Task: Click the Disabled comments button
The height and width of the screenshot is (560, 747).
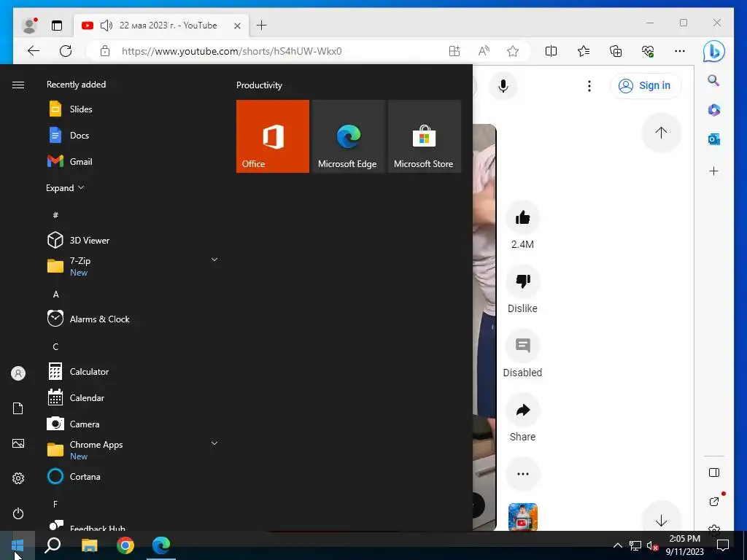Action: click(x=522, y=345)
